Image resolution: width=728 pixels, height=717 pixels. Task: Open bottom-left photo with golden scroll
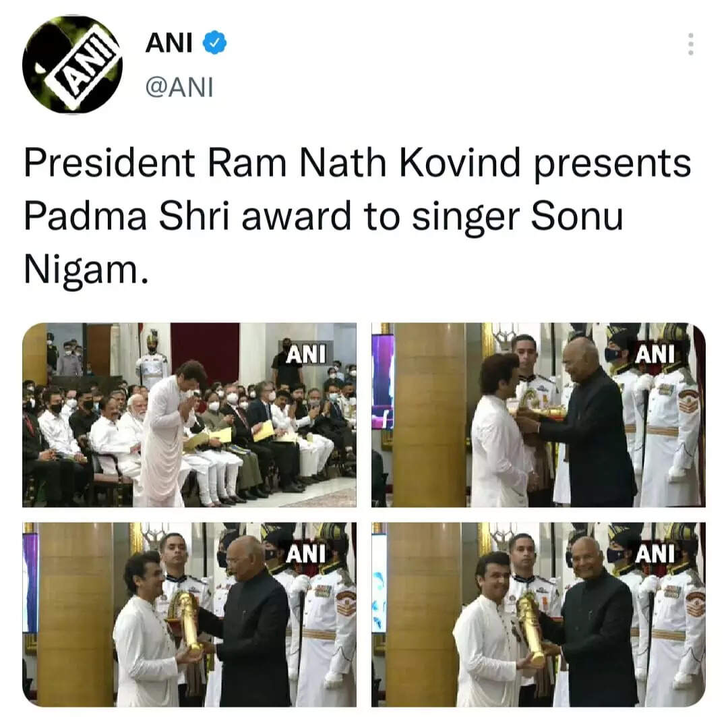pos(189,614)
